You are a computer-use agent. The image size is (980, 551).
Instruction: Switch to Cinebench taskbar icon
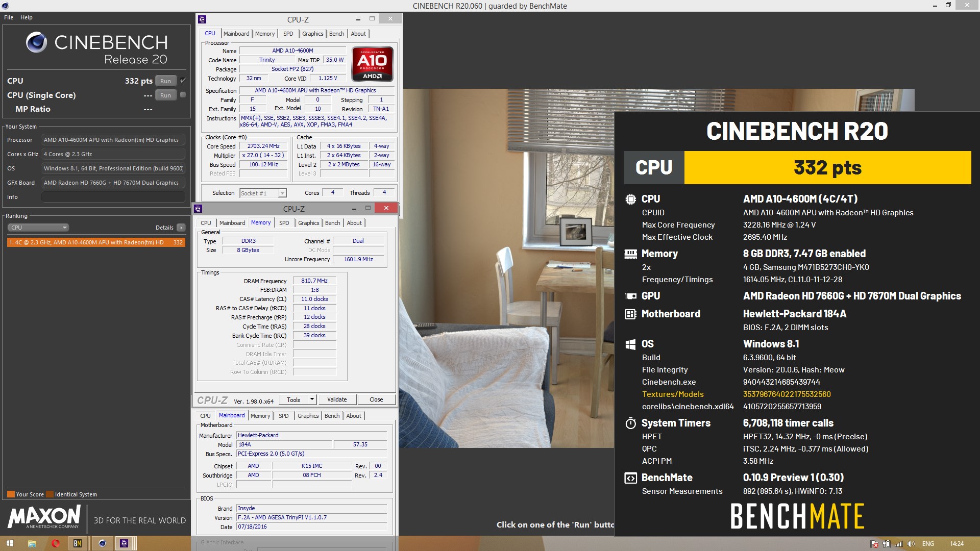coord(102,543)
